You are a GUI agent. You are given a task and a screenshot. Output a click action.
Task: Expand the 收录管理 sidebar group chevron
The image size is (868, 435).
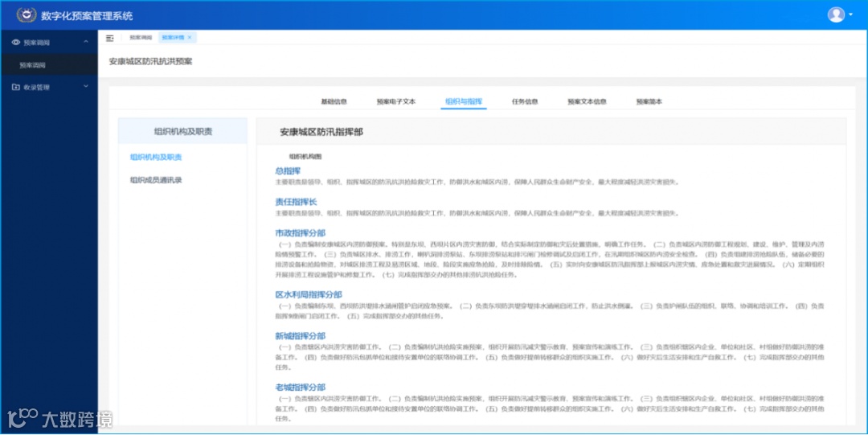(86, 87)
